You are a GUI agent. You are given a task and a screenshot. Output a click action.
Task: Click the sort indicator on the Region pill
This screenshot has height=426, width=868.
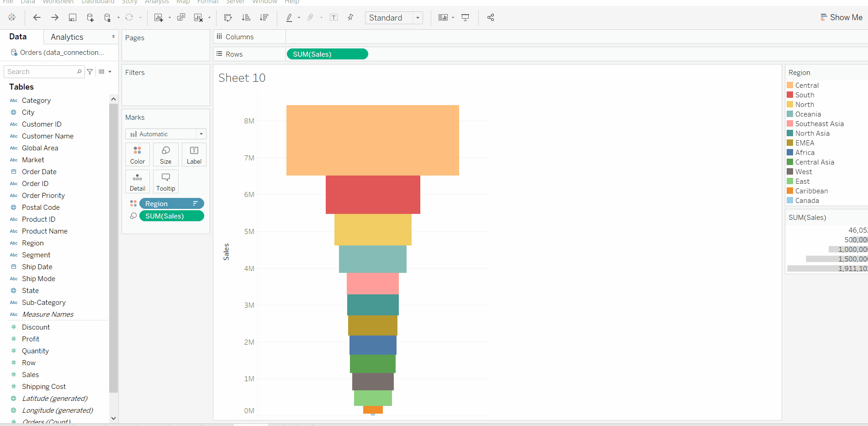[196, 204]
